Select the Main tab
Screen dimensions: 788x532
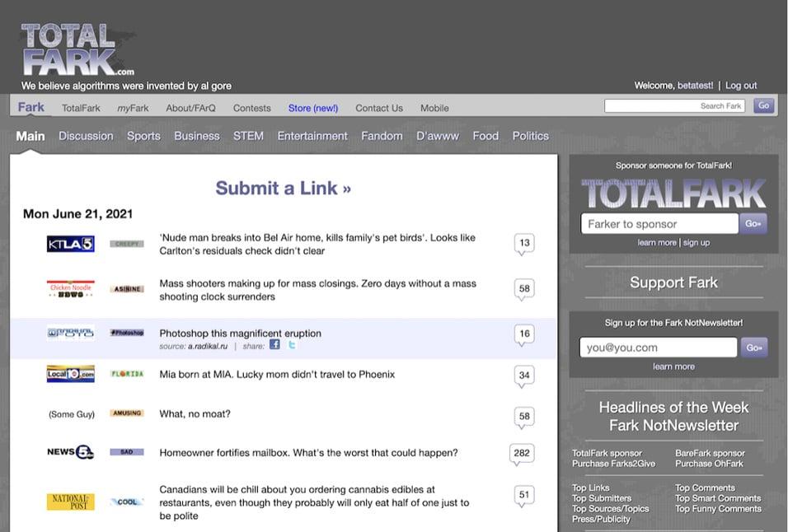click(x=30, y=136)
